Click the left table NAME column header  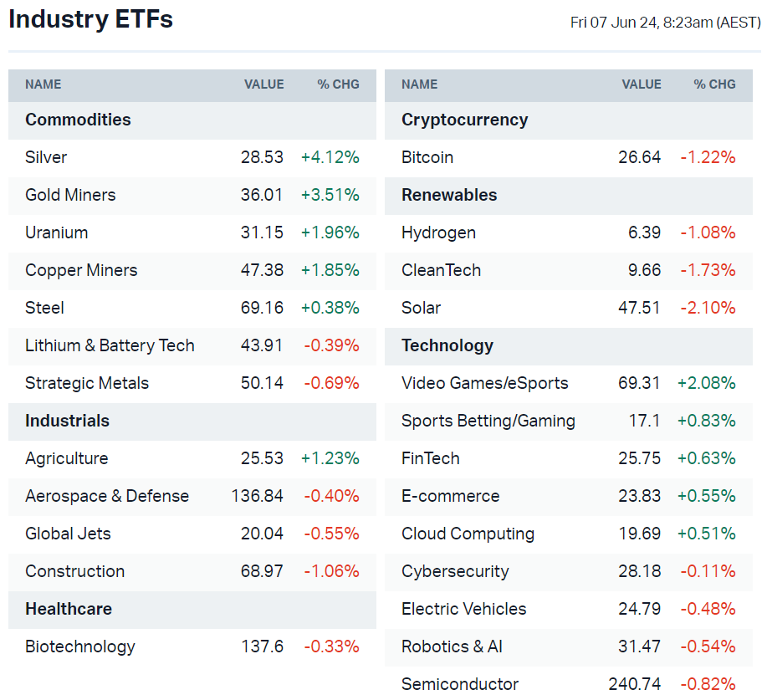[43, 84]
